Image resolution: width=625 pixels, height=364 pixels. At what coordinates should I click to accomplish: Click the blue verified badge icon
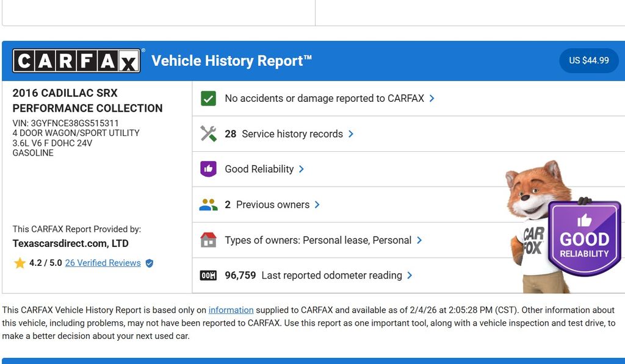coord(150,263)
